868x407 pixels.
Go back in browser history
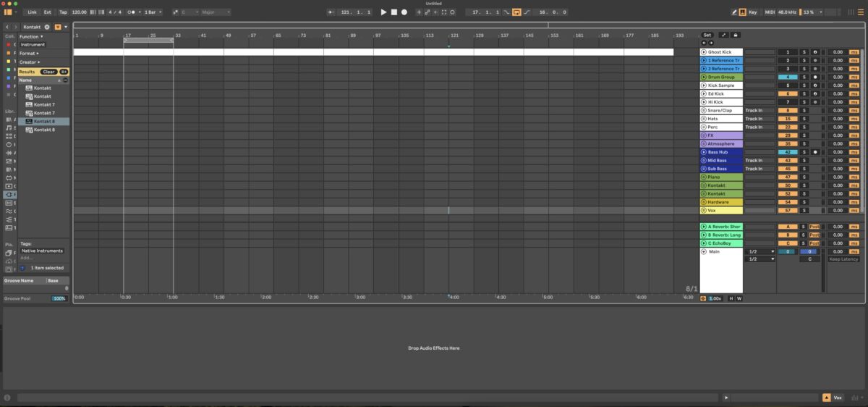7,27
